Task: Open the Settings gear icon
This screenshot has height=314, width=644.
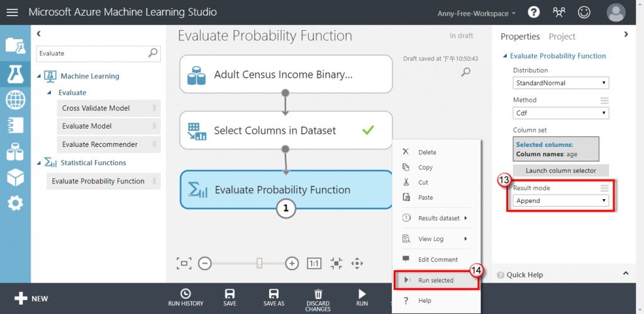Action: click(15, 203)
